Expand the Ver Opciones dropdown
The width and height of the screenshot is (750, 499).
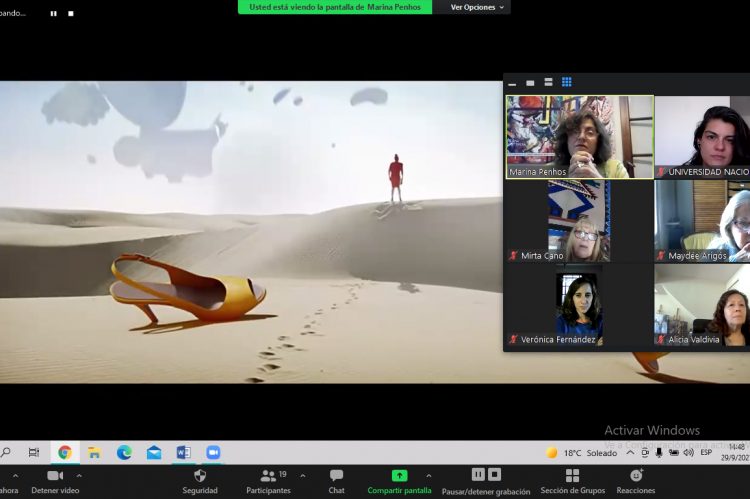477,7
